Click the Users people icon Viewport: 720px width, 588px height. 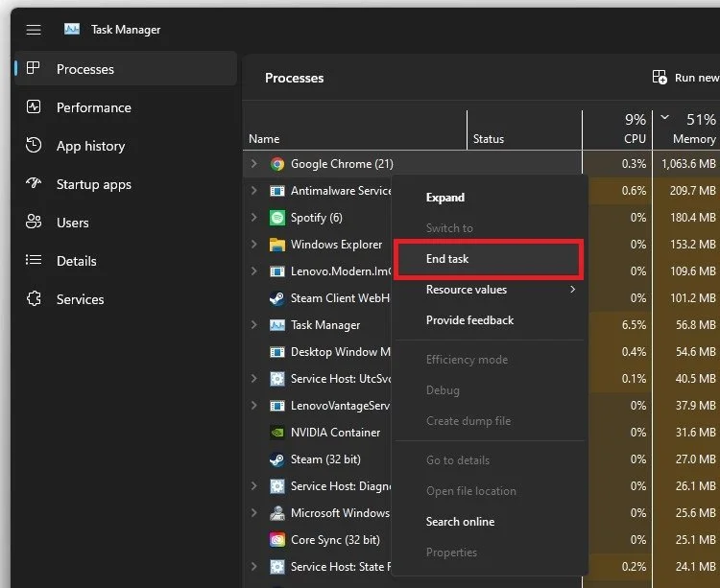34,222
